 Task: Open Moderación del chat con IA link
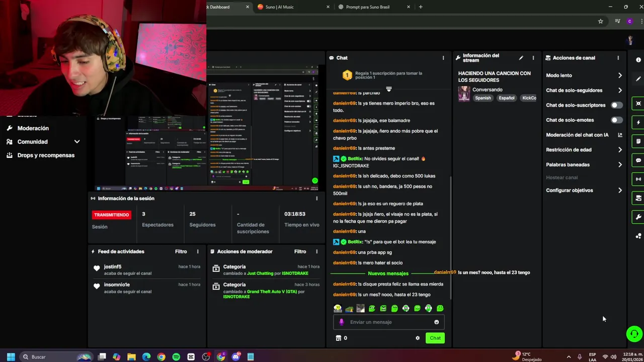coord(584,135)
